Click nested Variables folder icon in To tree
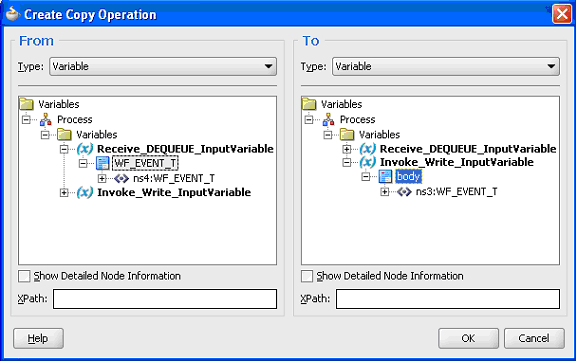The height and width of the screenshot is (361, 576). pyautogui.click(x=348, y=134)
